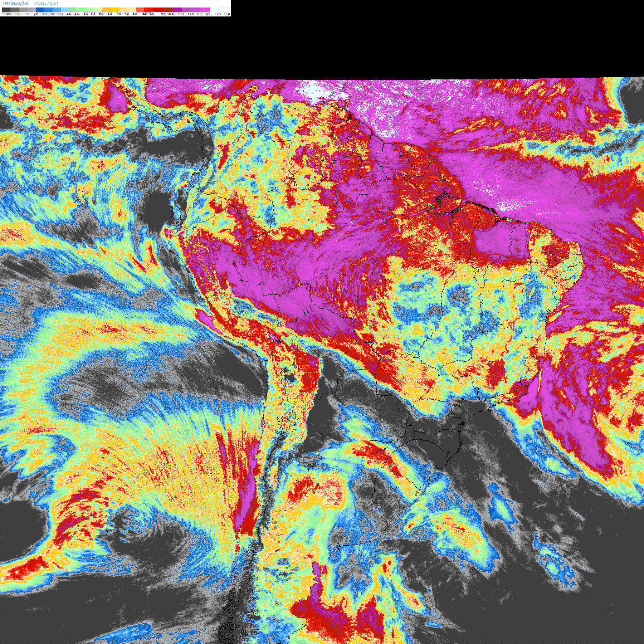
Task: Click the '11.0' legend value
Action: click(191, 14)
